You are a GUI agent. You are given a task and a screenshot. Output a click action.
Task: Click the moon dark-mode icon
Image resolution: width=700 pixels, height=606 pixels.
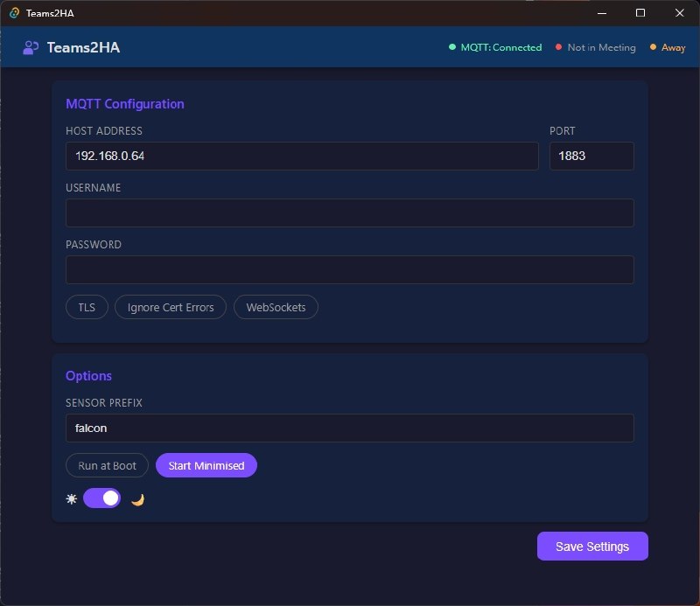(137, 499)
